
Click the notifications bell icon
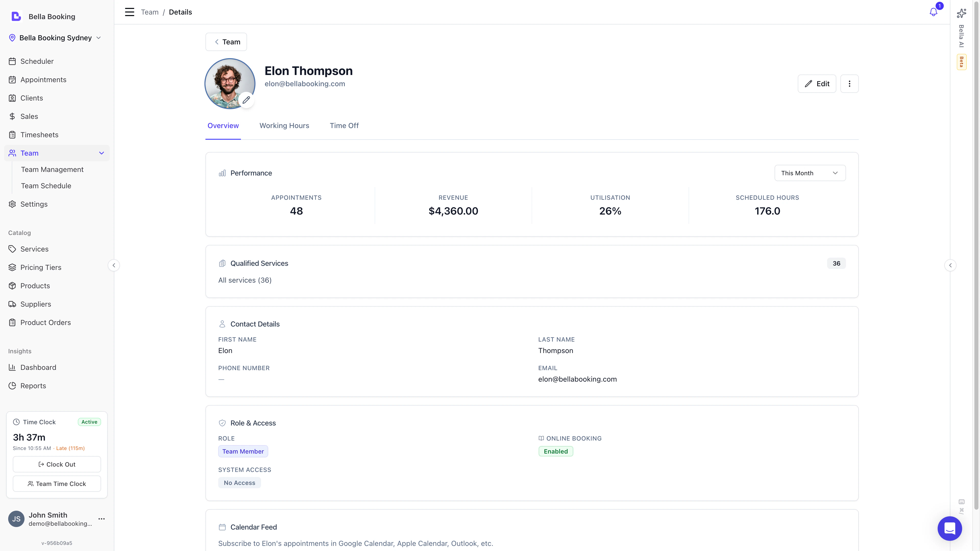pos(933,12)
